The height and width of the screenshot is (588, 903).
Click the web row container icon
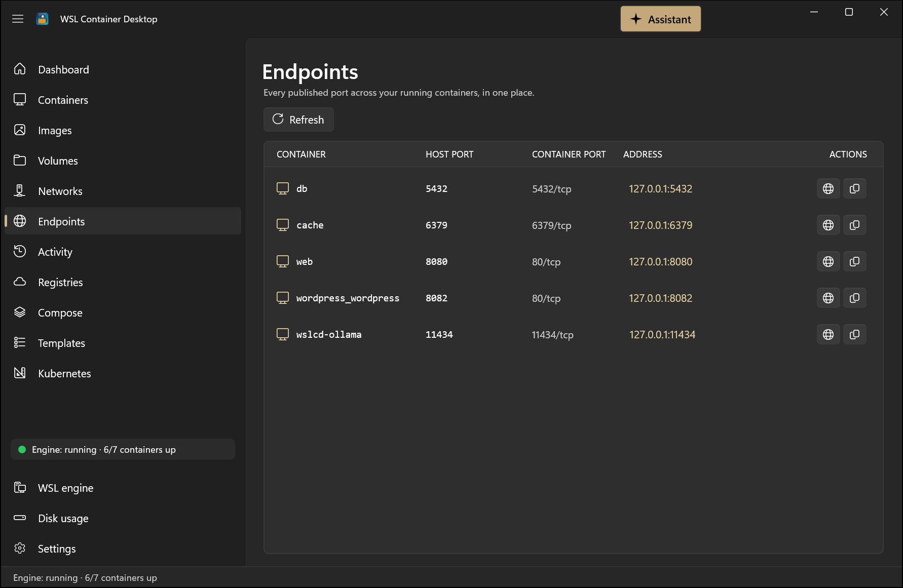pos(283,261)
